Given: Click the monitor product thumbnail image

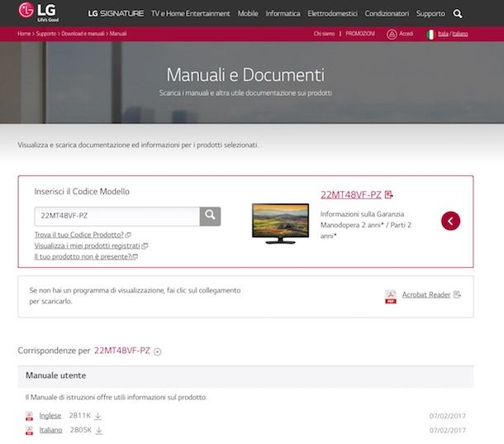Looking at the screenshot, I should (x=280, y=223).
